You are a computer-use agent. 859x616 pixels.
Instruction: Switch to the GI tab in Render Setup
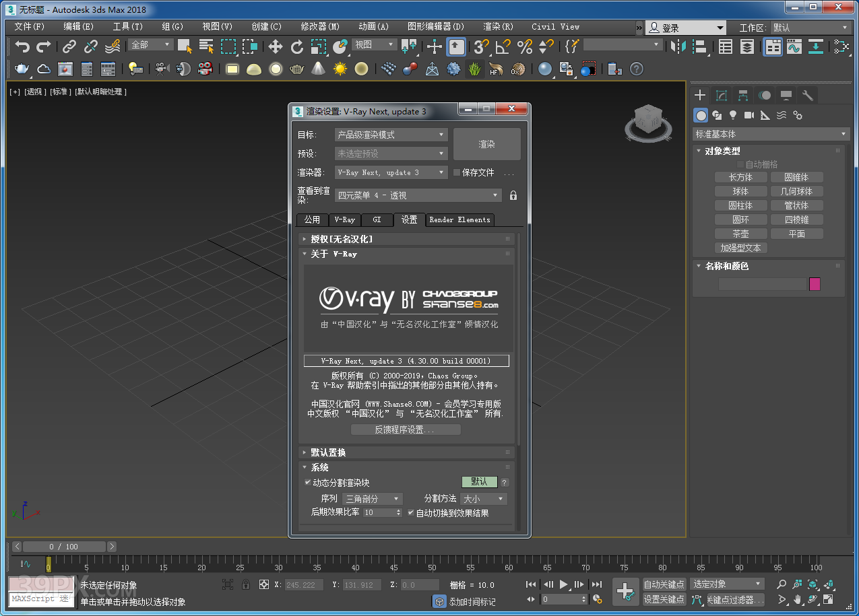click(x=377, y=219)
